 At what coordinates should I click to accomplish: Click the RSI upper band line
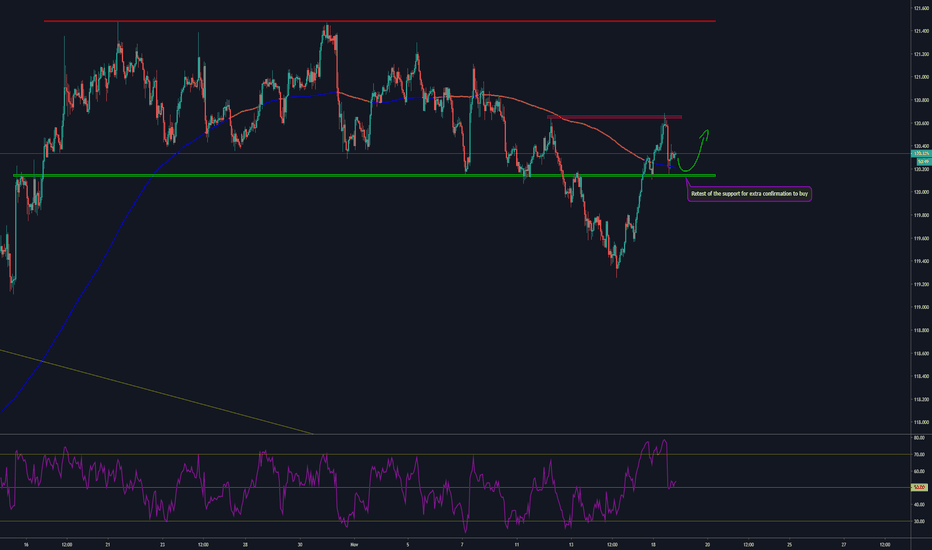pos(400,455)
